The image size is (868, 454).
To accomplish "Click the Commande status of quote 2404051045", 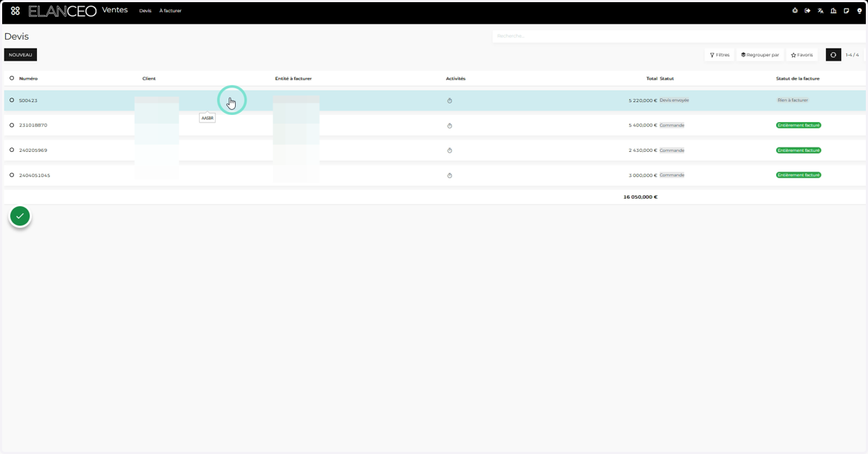I will [x=672, y=175].
